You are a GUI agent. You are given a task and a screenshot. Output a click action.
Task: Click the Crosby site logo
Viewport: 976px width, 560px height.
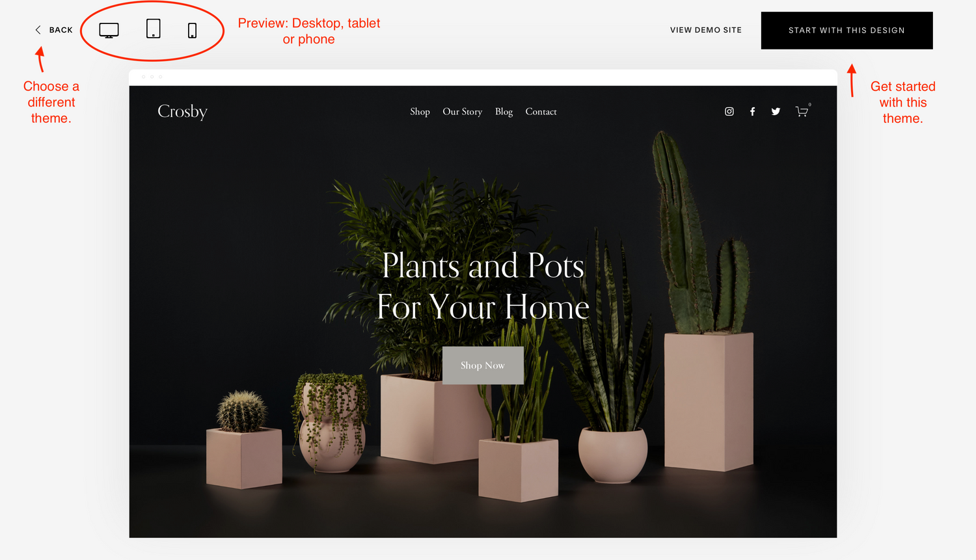[x=182, y=112]
